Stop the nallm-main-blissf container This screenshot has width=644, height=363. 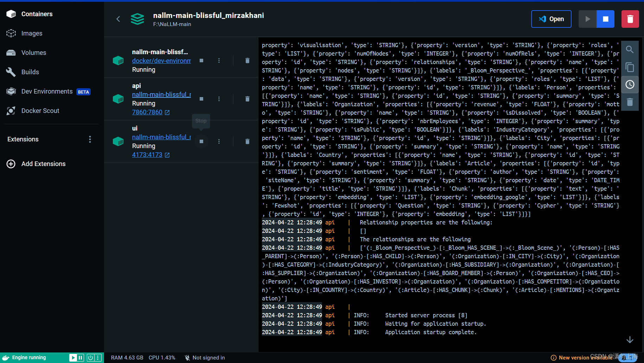(201, 60)
